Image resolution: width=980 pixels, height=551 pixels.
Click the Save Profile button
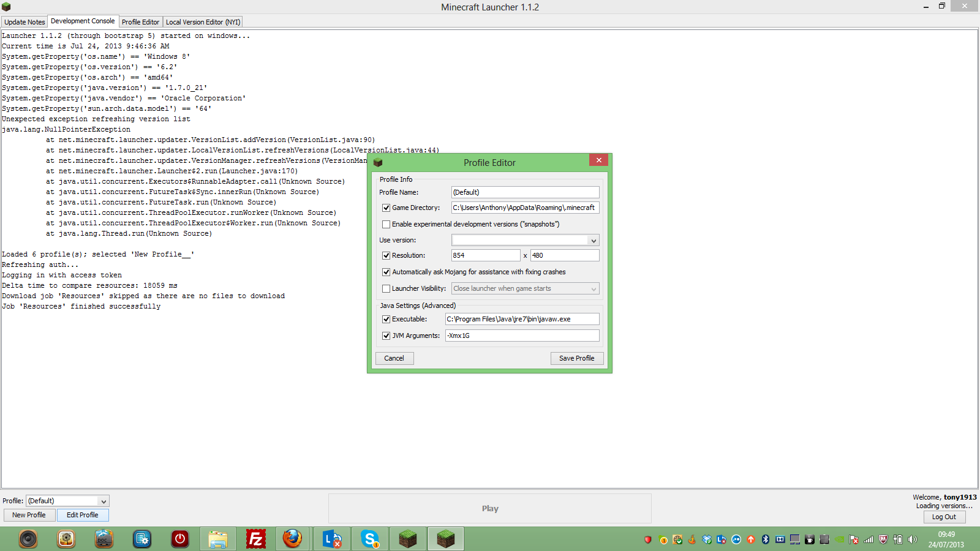tap(576, 359)
